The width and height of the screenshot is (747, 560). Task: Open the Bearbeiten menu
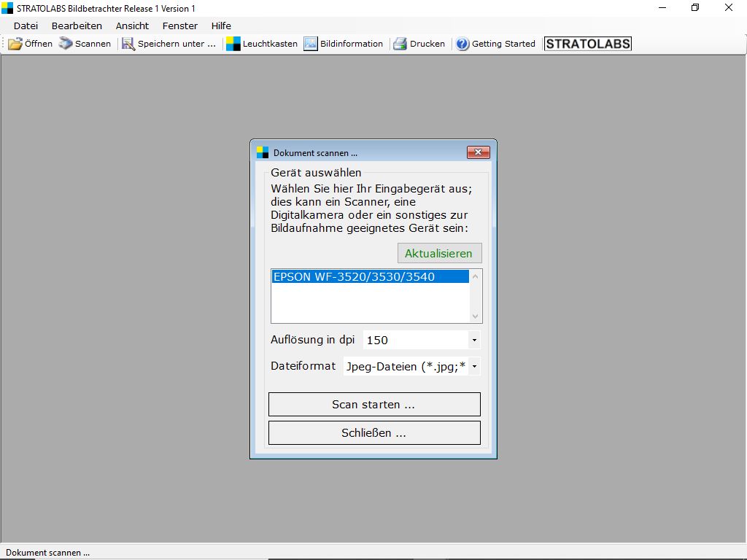(x=77, y=26)
